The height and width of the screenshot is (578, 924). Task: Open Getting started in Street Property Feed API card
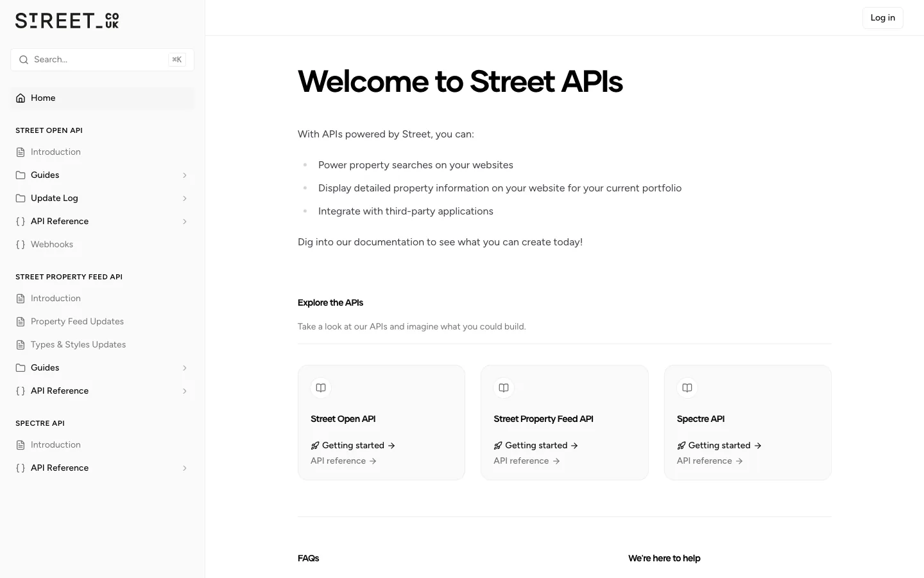536,446
